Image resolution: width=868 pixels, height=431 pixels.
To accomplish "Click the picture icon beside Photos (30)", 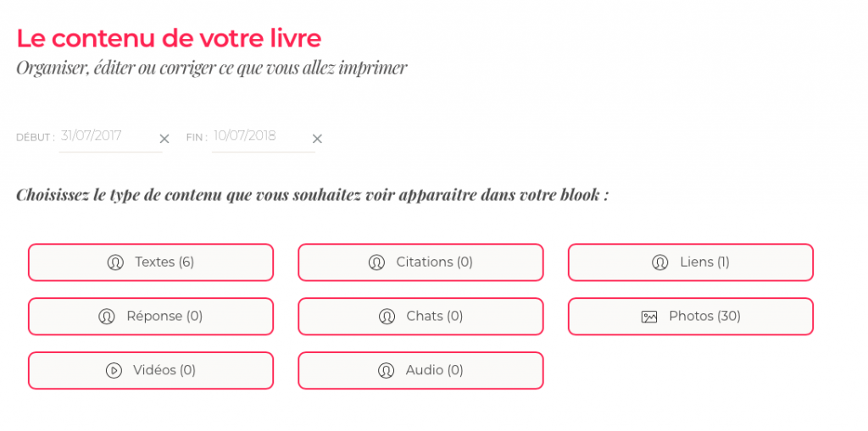I will point(649,317).
